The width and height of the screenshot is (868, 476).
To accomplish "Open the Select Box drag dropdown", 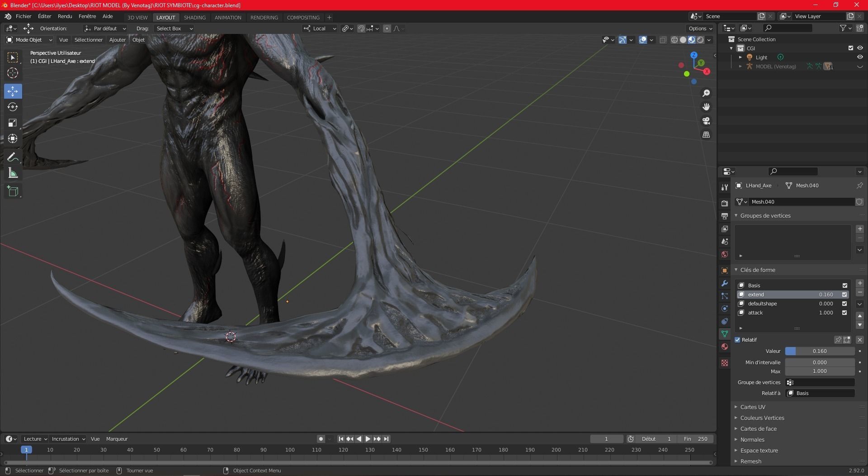I will [174, 29].
